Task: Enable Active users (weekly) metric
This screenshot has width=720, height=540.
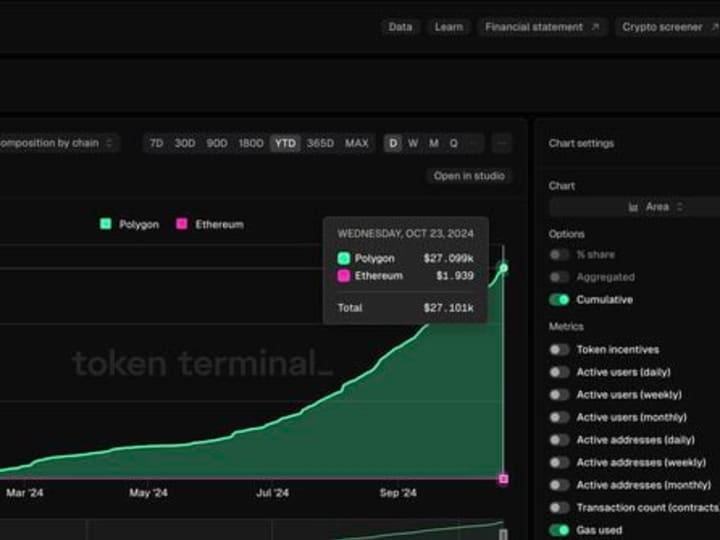Action: click(x=559, y=394)
